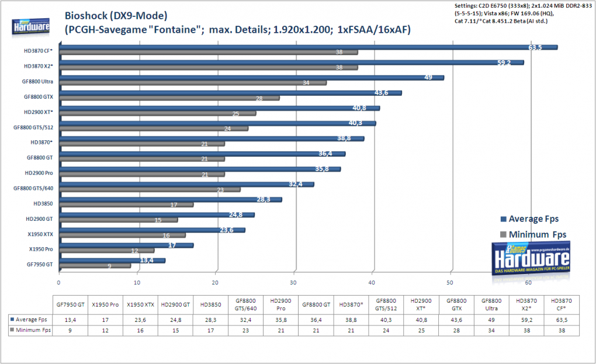Click the HD2900 Pro column header in table

(281, 305)
